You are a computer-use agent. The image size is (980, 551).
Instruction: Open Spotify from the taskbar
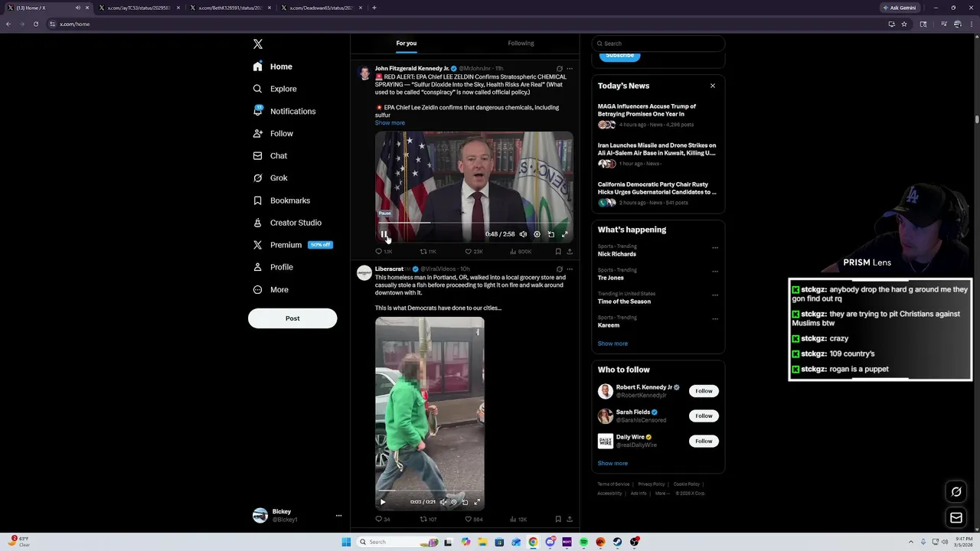(583, 542)
